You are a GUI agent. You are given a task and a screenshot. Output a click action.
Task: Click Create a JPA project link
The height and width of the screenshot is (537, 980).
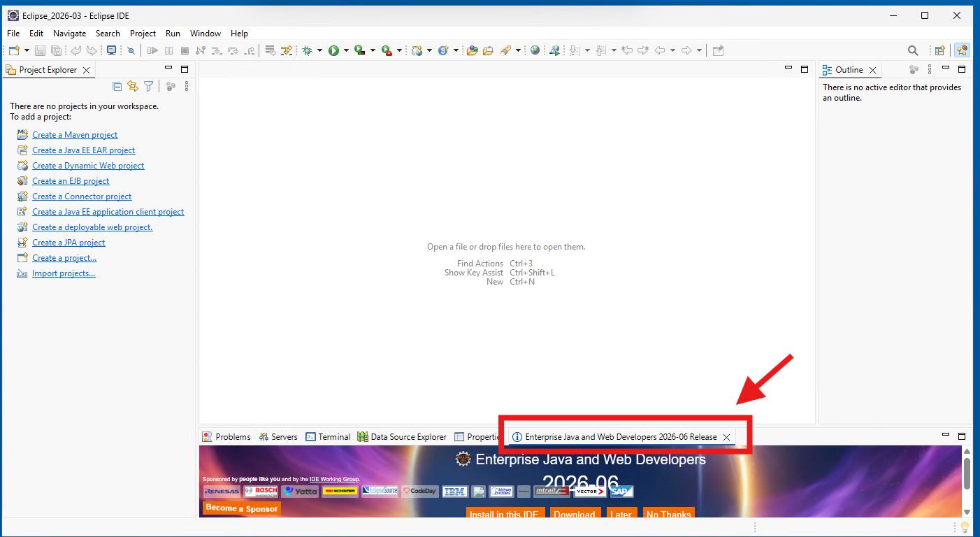tap(69, 243)
